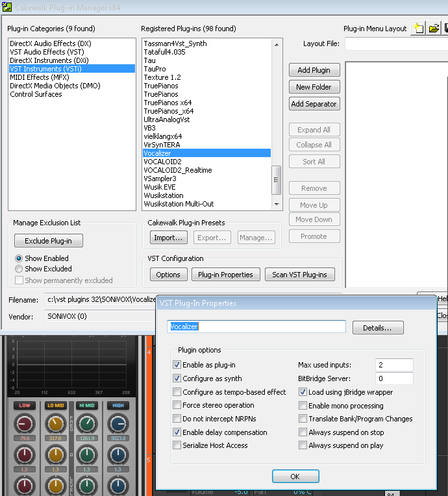Viewport: 448px width, 496px height.
Task: Open Details in VST Plug-In Properties
Action: pyautogui.click(x=378, y=328)
